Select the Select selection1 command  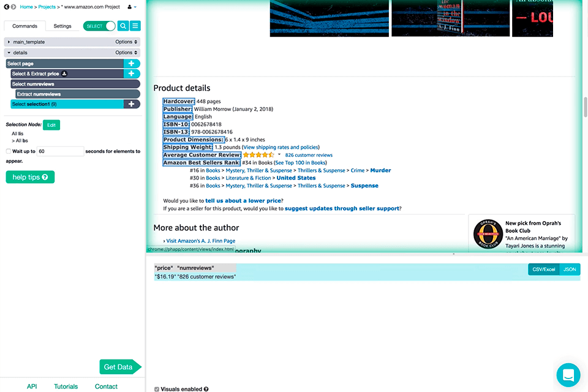67,104
